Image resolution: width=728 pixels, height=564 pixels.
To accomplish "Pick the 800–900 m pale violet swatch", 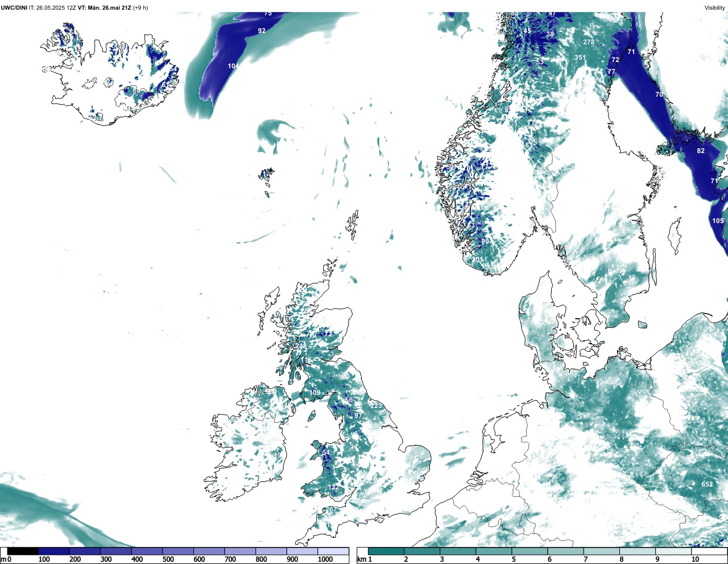I will coord(271,551).
